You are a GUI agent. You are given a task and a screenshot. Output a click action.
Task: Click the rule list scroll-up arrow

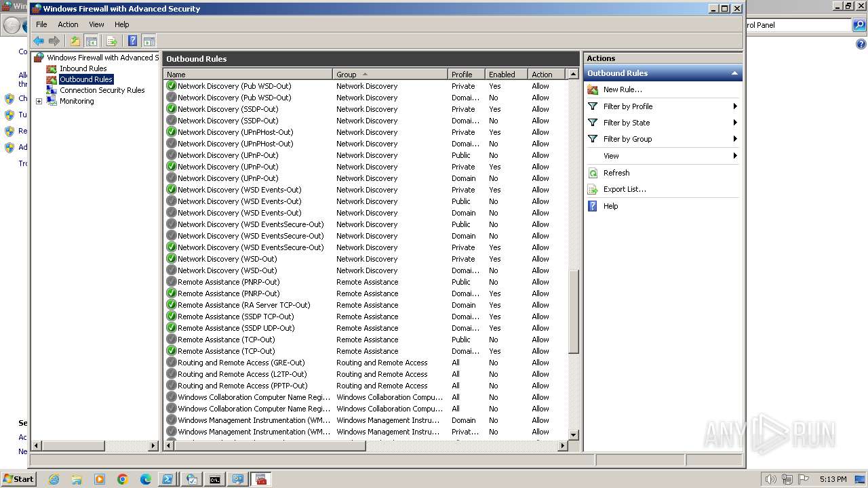coord(574,74)
